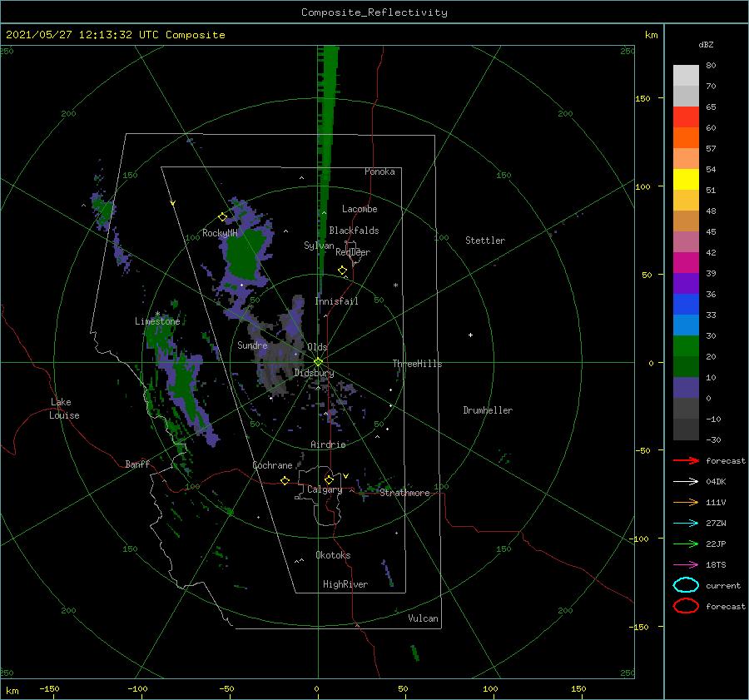Click the Airdrie label
This screenshot has height=700, width=749.
click(x=328, y=444)
